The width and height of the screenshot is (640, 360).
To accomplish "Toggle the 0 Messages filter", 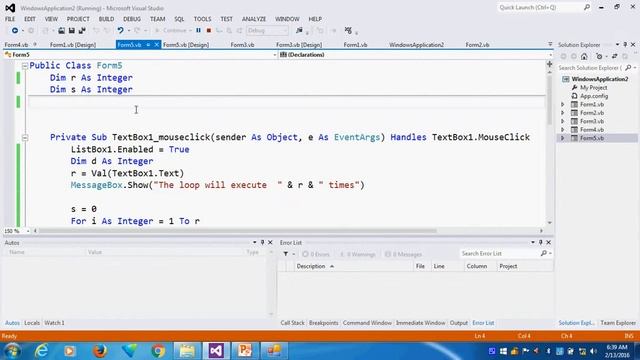I will point(403,254).
